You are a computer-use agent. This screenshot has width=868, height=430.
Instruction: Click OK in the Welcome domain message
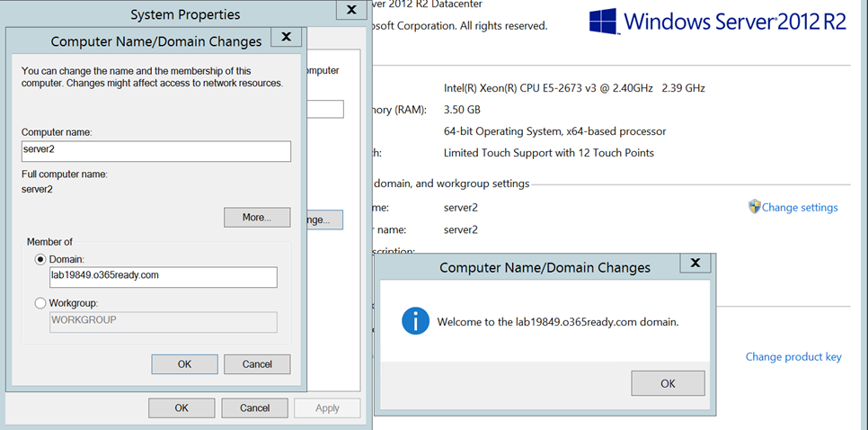point(668,383)
